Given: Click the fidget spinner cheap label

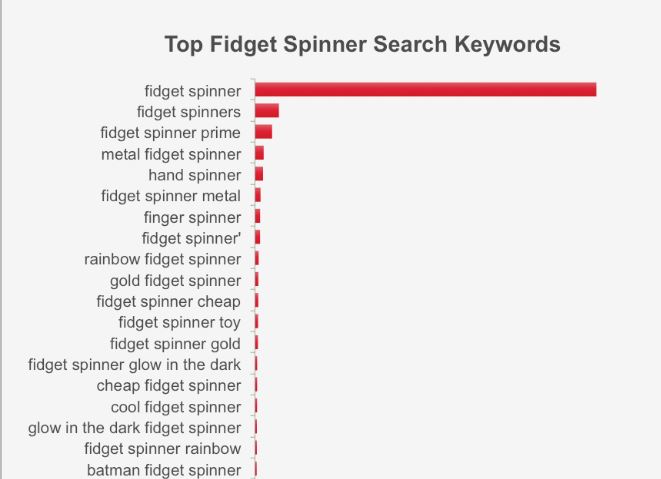Looking at the screenshot, I should coord(168,302).
